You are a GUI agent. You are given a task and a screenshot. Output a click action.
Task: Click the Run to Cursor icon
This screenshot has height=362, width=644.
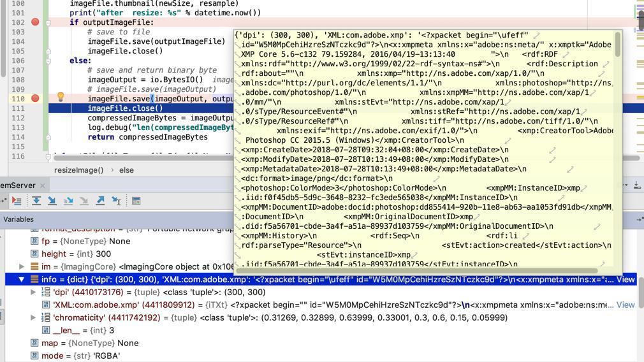point(116,201)
